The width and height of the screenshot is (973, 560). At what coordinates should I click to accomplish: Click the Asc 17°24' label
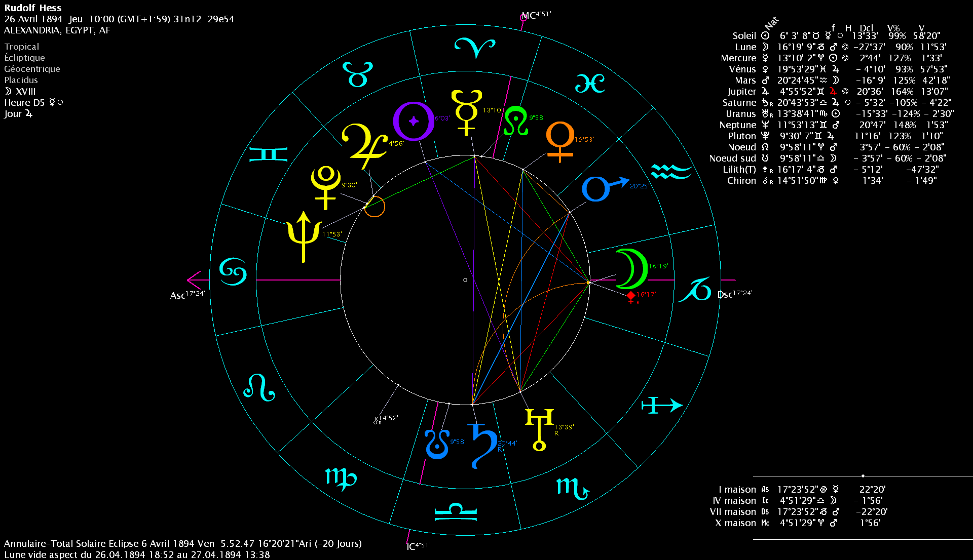click(187, 295)
